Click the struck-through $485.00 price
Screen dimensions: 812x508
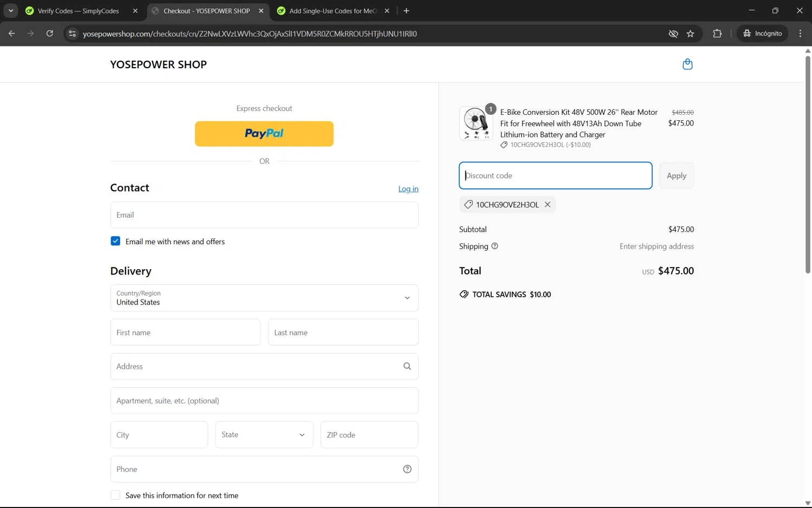coord(683,113)
